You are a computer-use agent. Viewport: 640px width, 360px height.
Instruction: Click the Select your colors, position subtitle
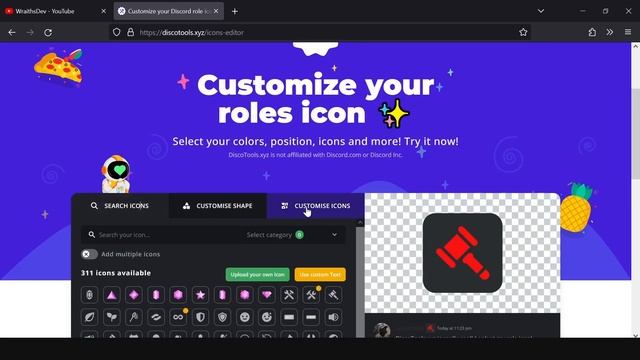[x=315, y=141]
